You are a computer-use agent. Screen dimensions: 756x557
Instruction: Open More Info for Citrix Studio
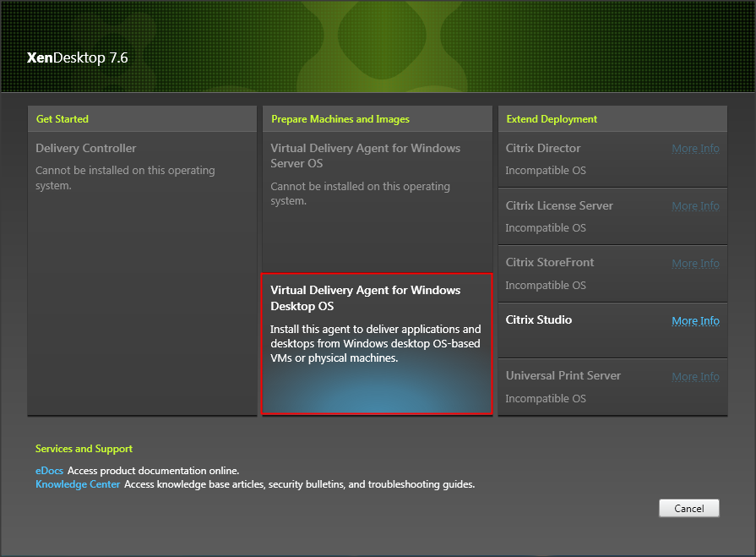point(695,321)
